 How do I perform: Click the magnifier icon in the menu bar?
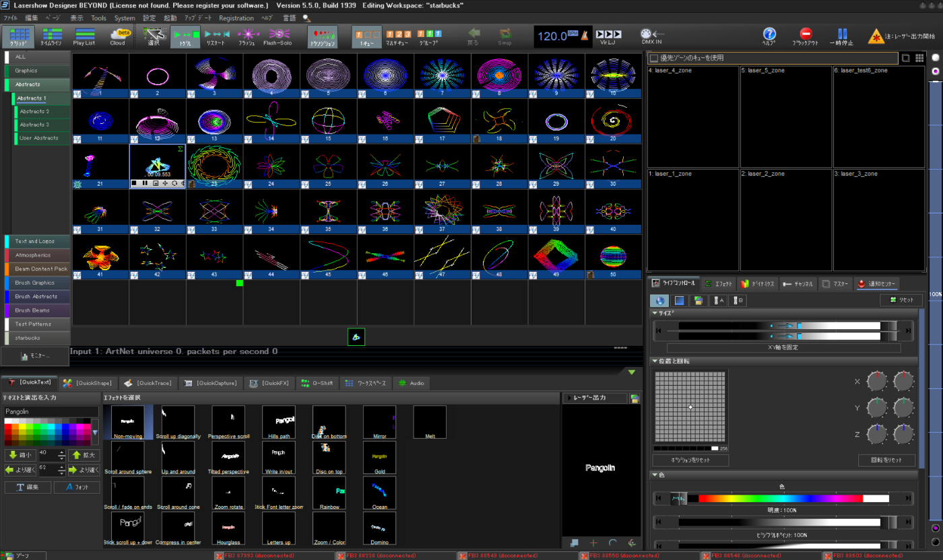307,18
